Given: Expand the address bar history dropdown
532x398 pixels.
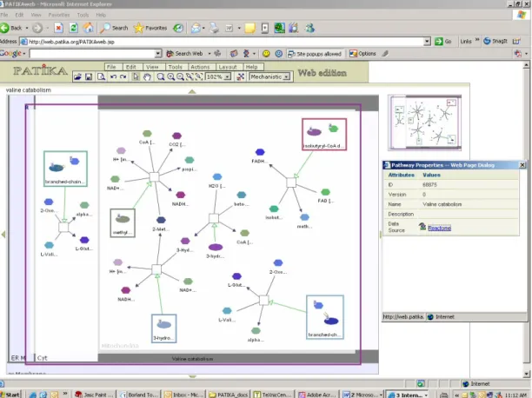Looking at the screenshot, I should click(x=427, y=42).
